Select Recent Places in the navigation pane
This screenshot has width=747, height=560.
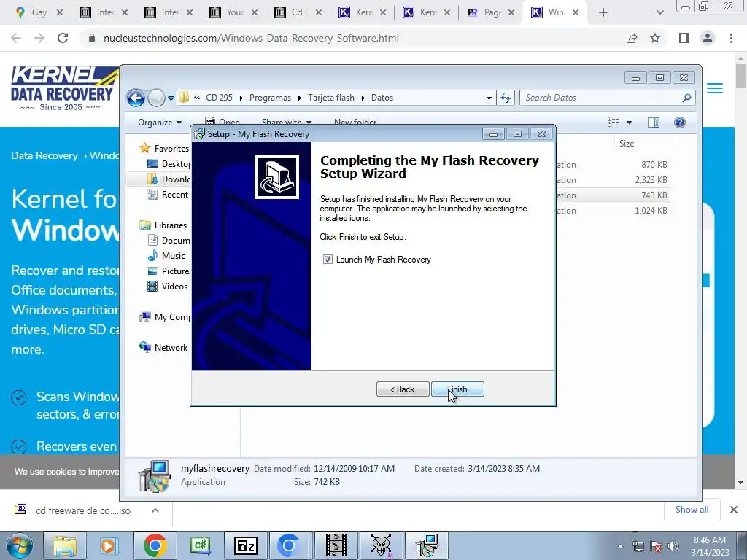169,194
